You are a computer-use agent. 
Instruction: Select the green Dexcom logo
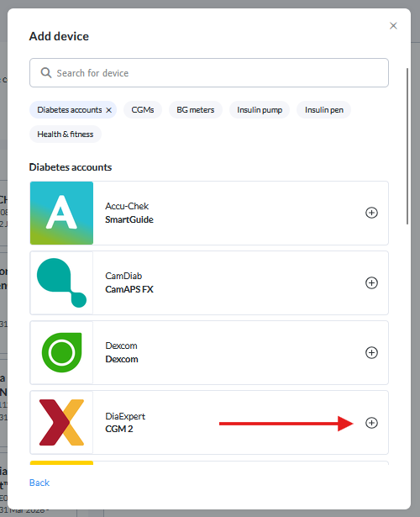point(61,353)
